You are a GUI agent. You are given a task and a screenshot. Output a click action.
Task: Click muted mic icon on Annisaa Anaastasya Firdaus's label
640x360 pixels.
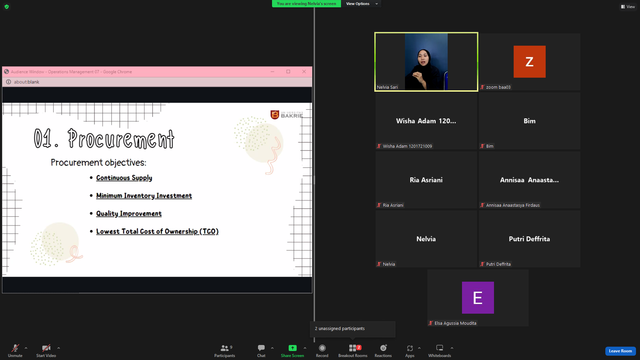[482, 205]
